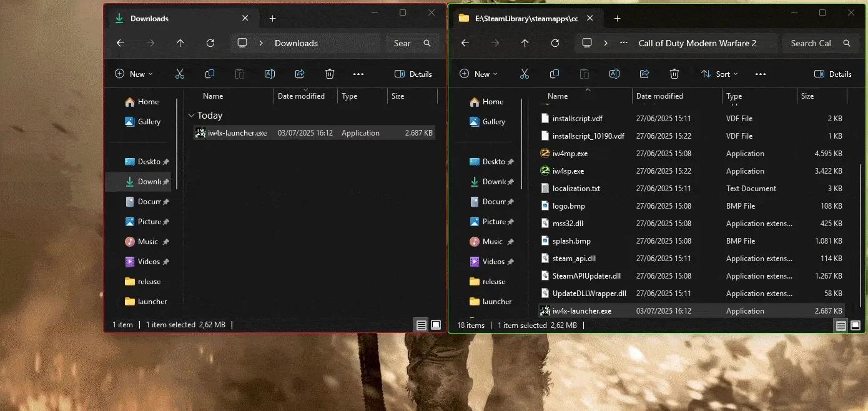Open Gallery in Call of Duty window sidebar

[x=487, y=122]
